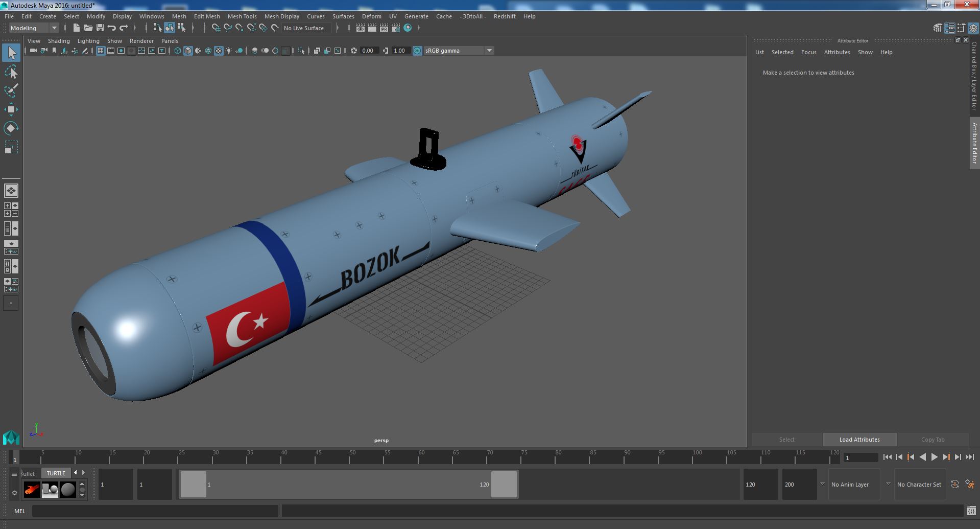Toggle color management ON button
Viewport: 980px width, 529px height.
pos(417,51)
